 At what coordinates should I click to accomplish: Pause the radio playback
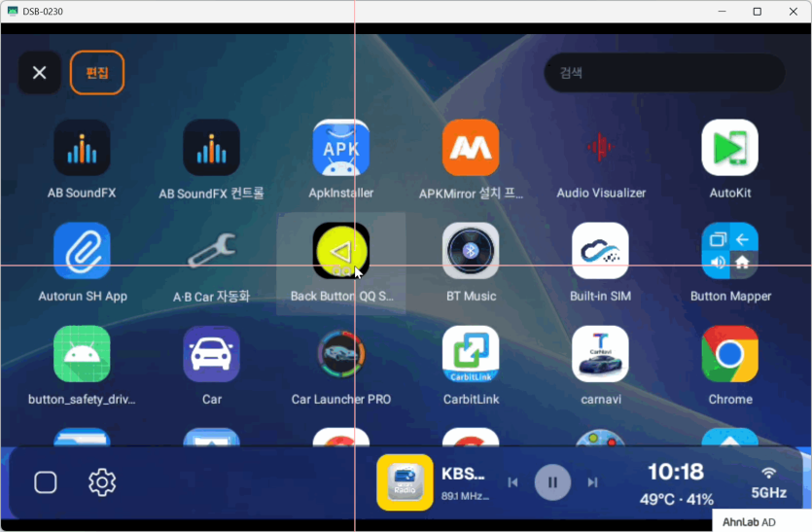[x=552, y=482]
